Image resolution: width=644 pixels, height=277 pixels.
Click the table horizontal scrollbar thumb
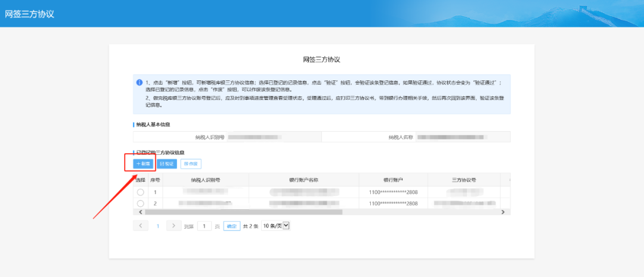pyautogui.click(x=243, y=211)
